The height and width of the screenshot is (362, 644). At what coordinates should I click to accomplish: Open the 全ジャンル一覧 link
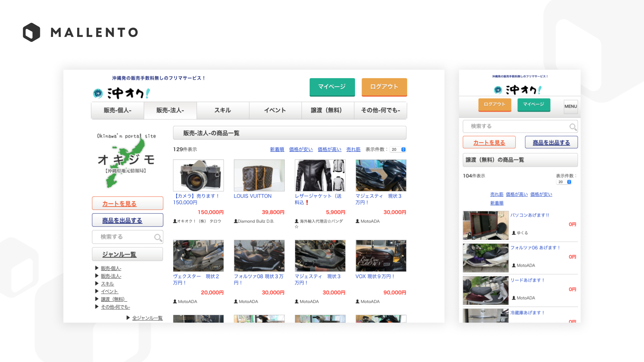click(147, 318)
